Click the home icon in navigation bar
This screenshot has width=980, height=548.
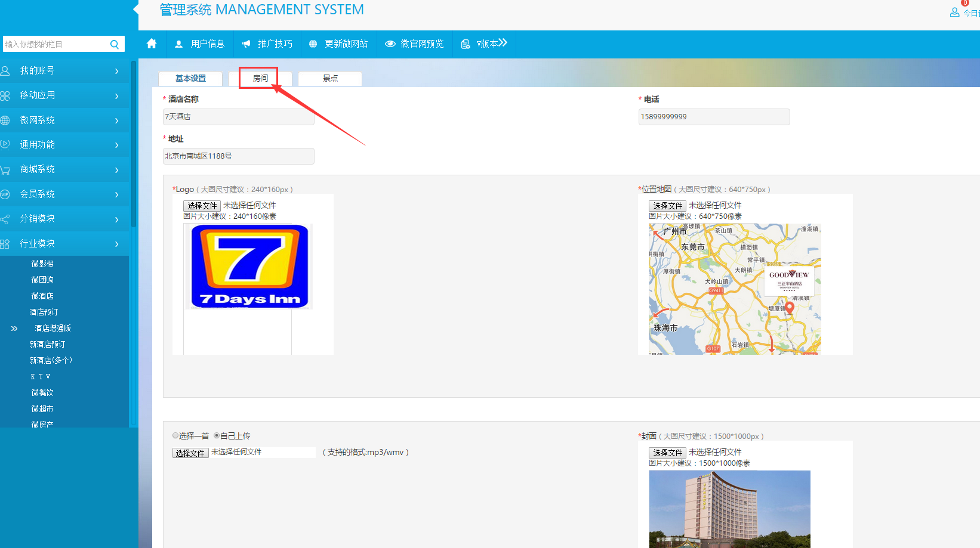pyautogui.click(x=152, y=44)
